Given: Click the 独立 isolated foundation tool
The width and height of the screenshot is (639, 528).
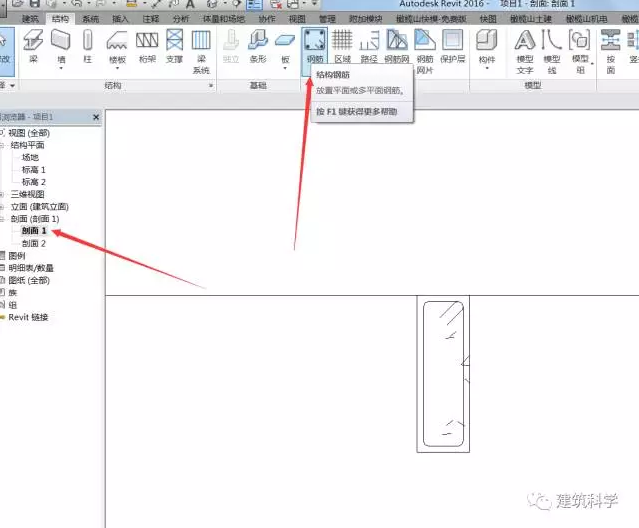Looking at the screenshot, I should [x=231, y=46].
